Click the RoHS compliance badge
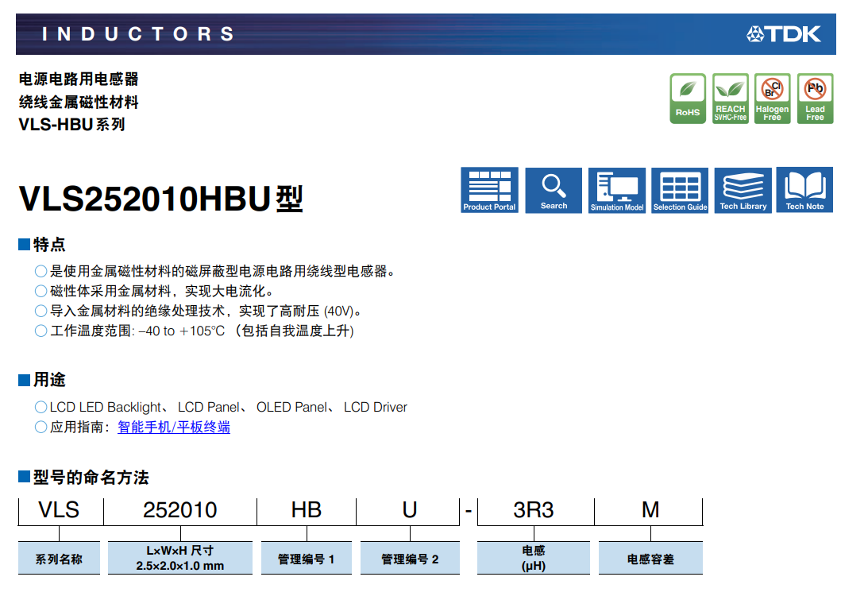Image resolution: width=868 pixels, height=596 pixels. coord(688,99)
